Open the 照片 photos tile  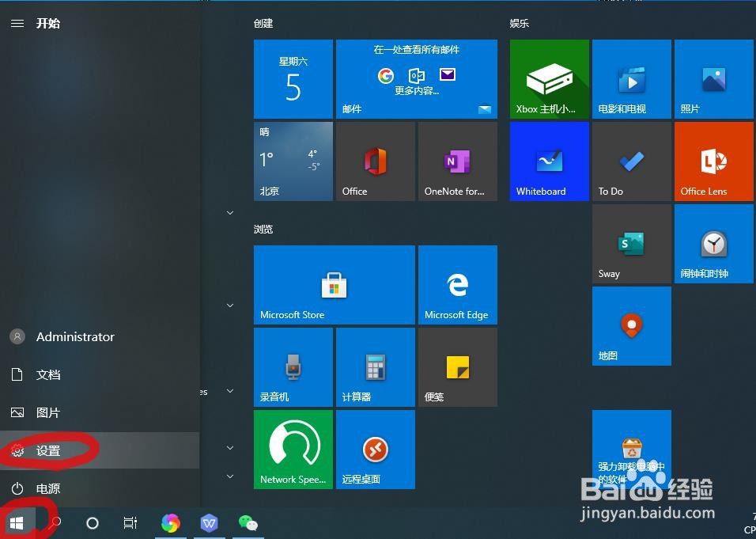coord(714,79)
